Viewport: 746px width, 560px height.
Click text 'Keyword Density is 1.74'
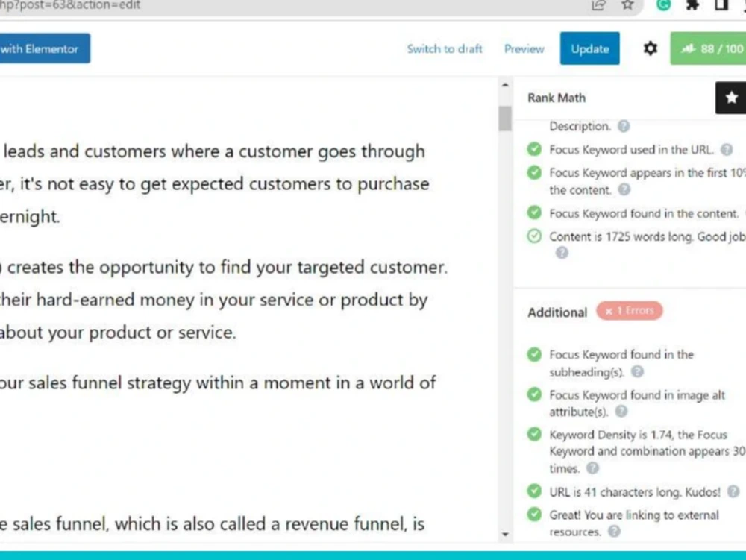[611, 435]
